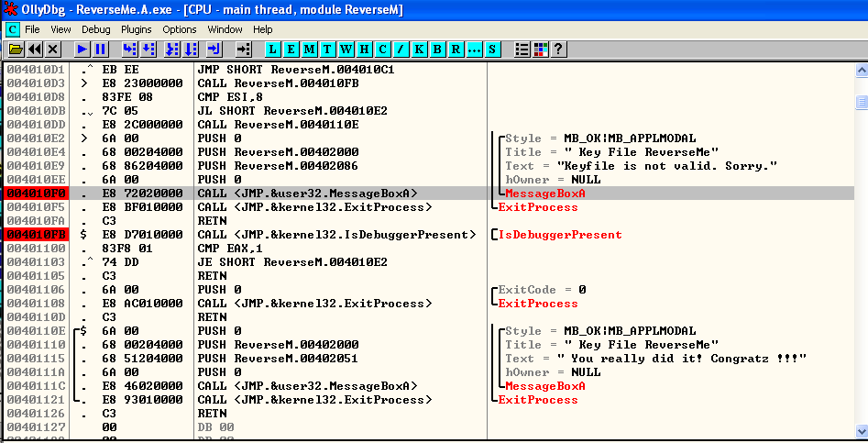Open the Window menu
The image size is (868, 443).
225,29
